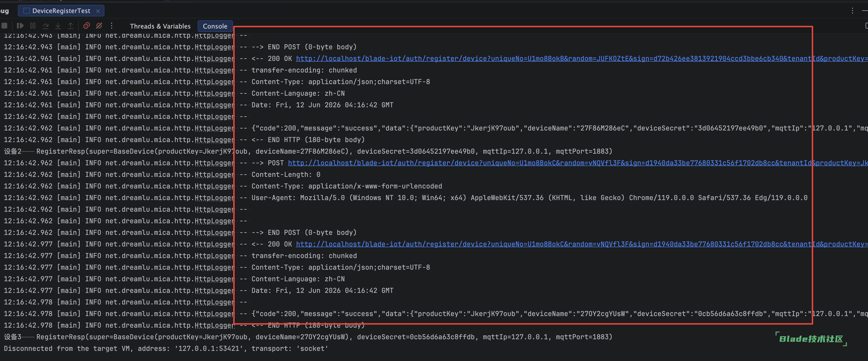Click the Resume Program icon
This screenshot has width=868, height=361.
click(20, 26)
